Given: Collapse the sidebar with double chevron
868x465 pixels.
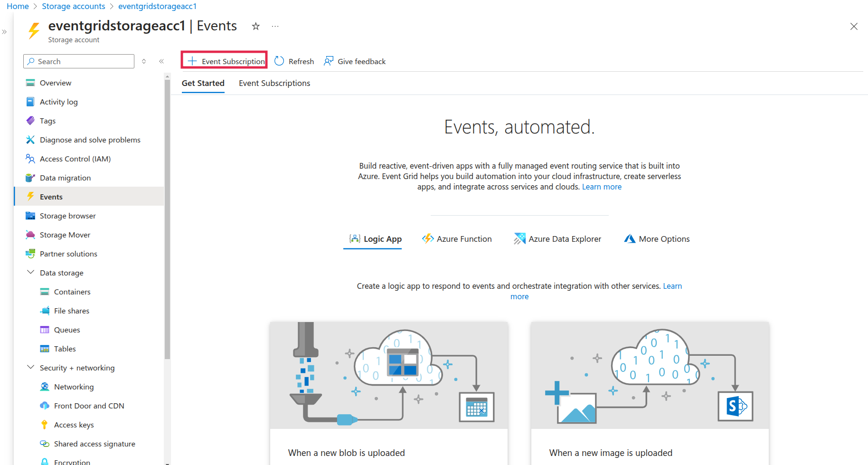Looking at the screenshot, I should pos(161,61).
